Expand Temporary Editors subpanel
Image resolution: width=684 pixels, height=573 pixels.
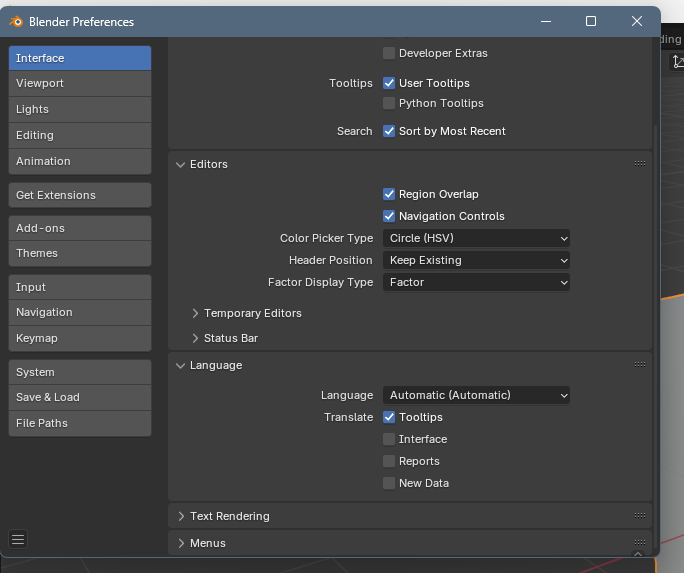[x=195, y=313]
